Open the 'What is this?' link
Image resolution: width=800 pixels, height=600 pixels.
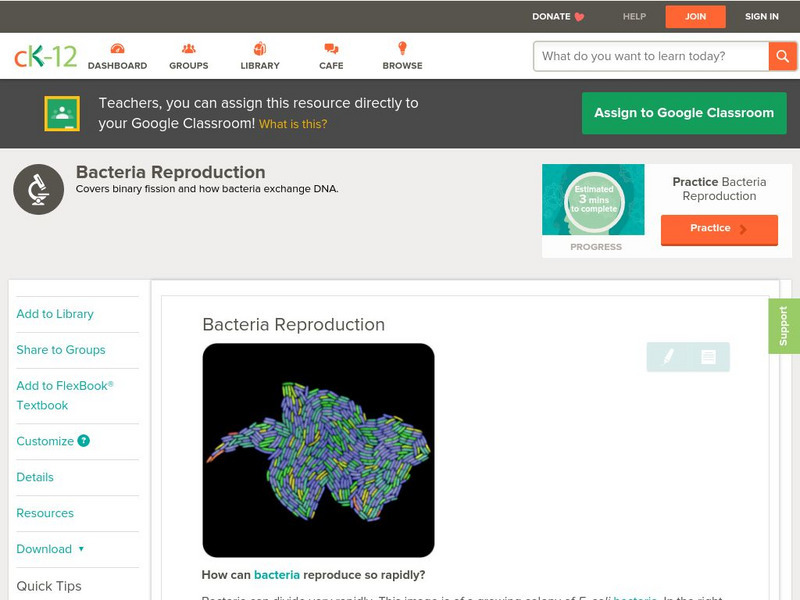coord(293,124)
